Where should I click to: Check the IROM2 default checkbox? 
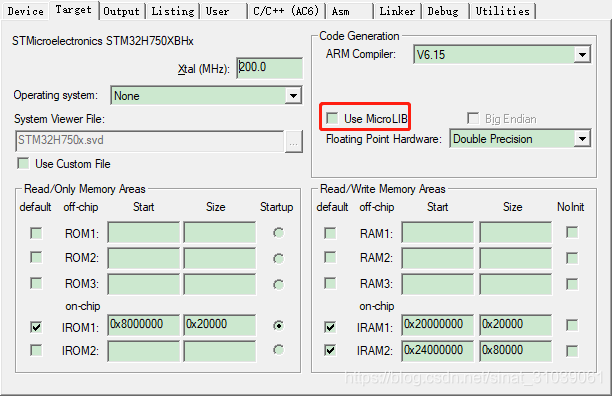[x=36, y=350]
